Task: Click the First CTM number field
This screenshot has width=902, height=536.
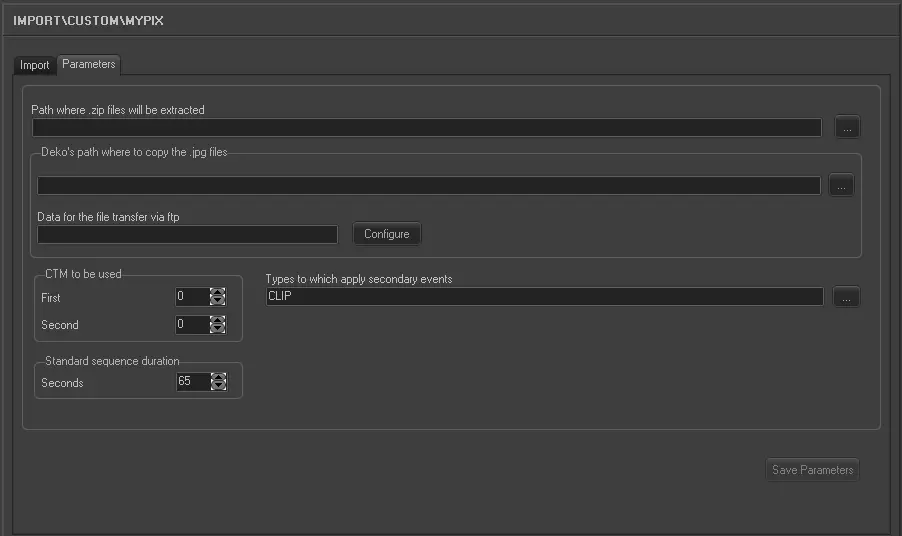Action: tap(192, 297)
